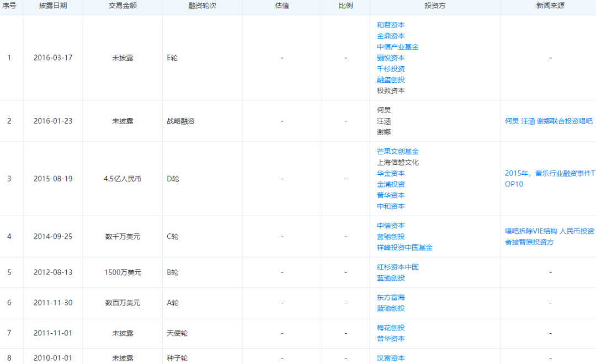Select the 数千万美元 amount cell
Viewport: 596px width, 364px height.
(123, 237)
